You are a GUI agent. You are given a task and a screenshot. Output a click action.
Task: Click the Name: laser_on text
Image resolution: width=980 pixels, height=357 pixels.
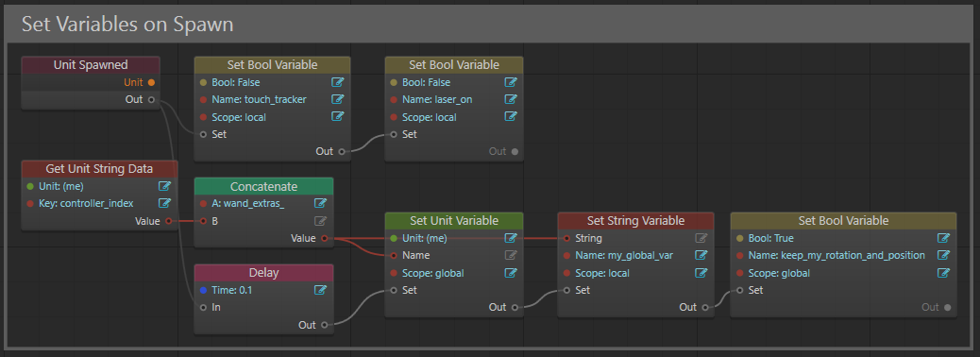coord(437,99)
